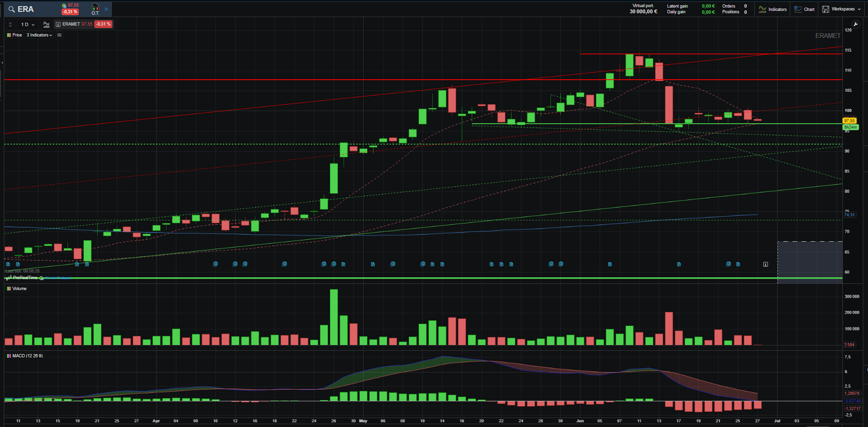Image resolution: width=868 pixels, height=427 pixels.
Task: Click the yellow 97,55 current price tag
Action: [850, 121]
